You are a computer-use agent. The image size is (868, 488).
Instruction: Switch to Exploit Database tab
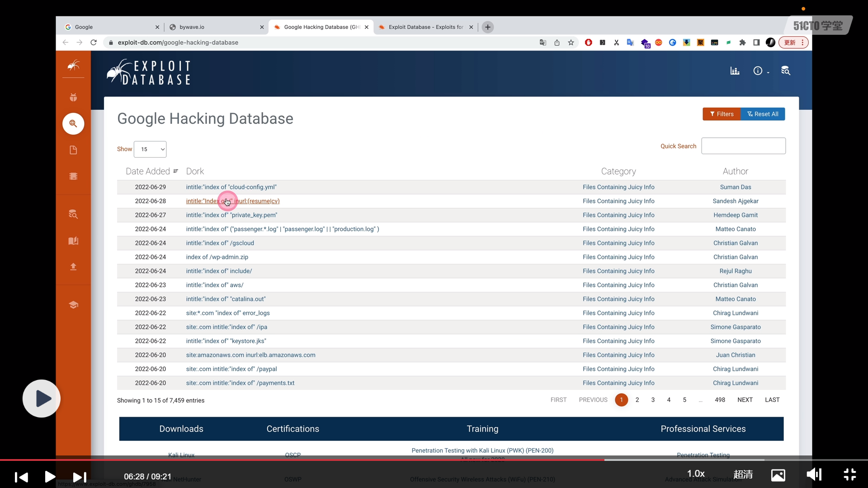[426, 27]
